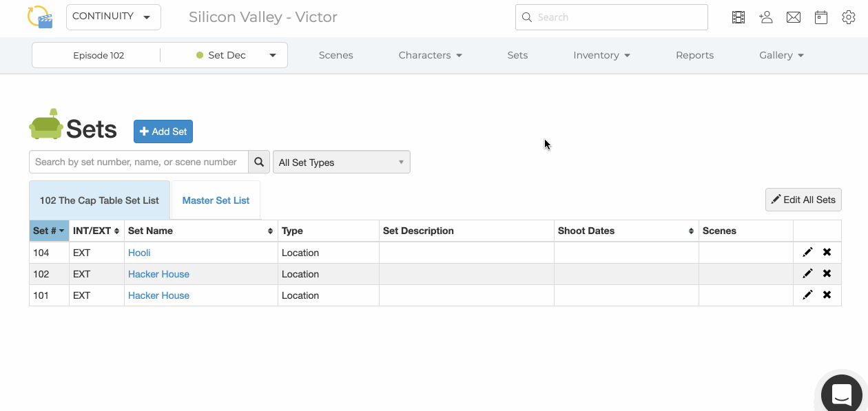Screen dimensions: 868x411
Task: Click the green couch Sets icon
Action: pos(46,124)
